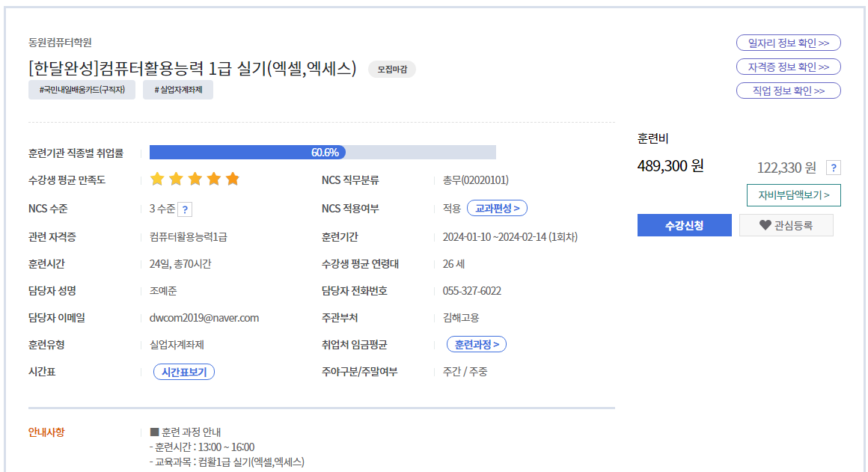Click the third satisfaction rating star
868x472 pixels.
pos(195,179)
